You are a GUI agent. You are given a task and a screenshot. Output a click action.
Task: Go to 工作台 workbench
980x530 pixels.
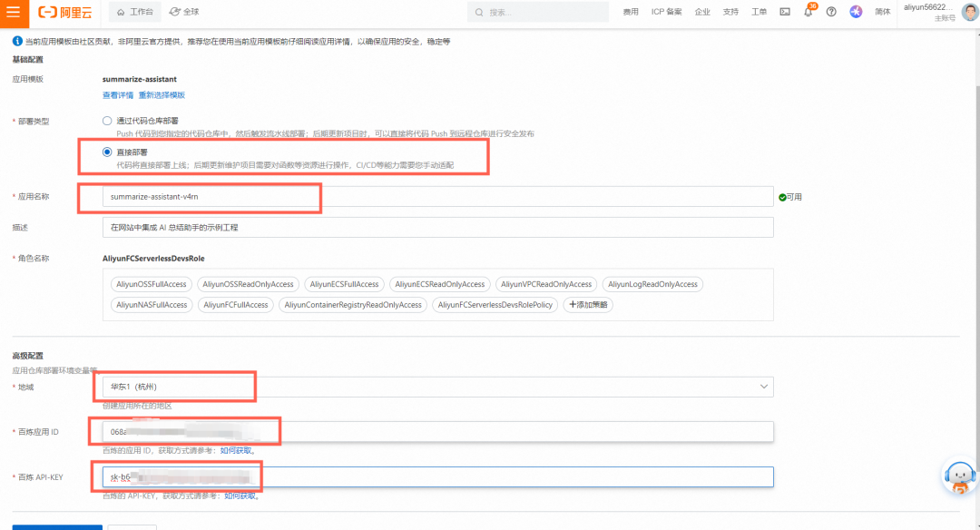[x=135, y=12]
